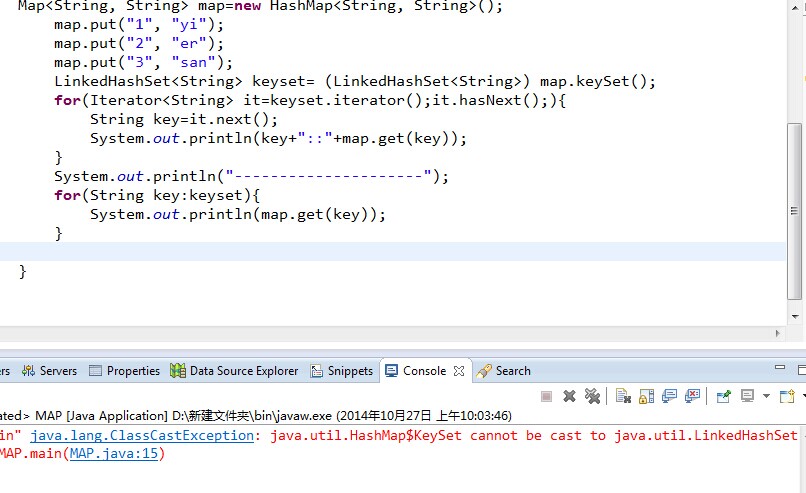Click the Search tab flashlight icon

[483, 371]
